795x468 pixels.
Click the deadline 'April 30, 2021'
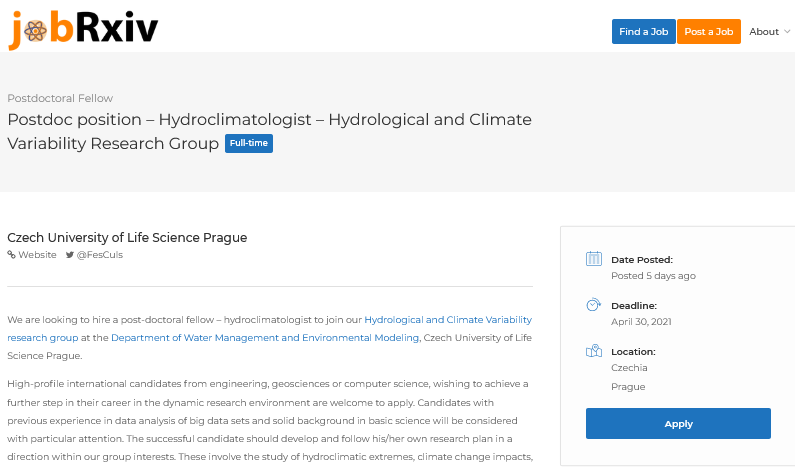[641, 322]
